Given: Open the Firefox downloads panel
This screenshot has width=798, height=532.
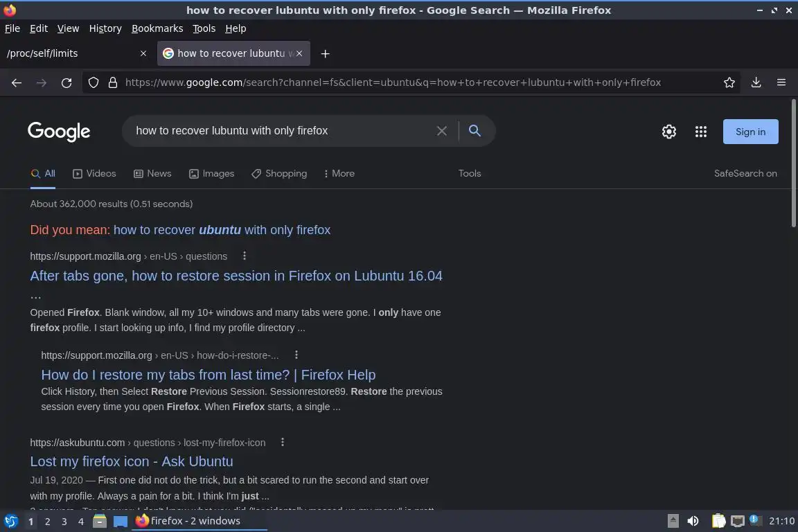Looking at the screenshot, I should point(756,82).
